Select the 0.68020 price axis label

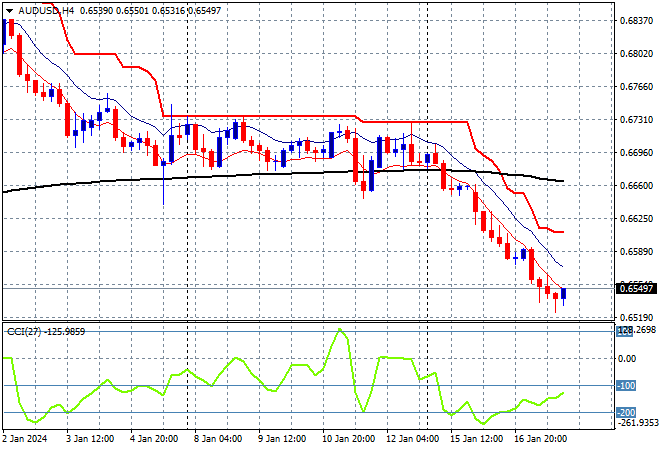(x=636, y=54)
